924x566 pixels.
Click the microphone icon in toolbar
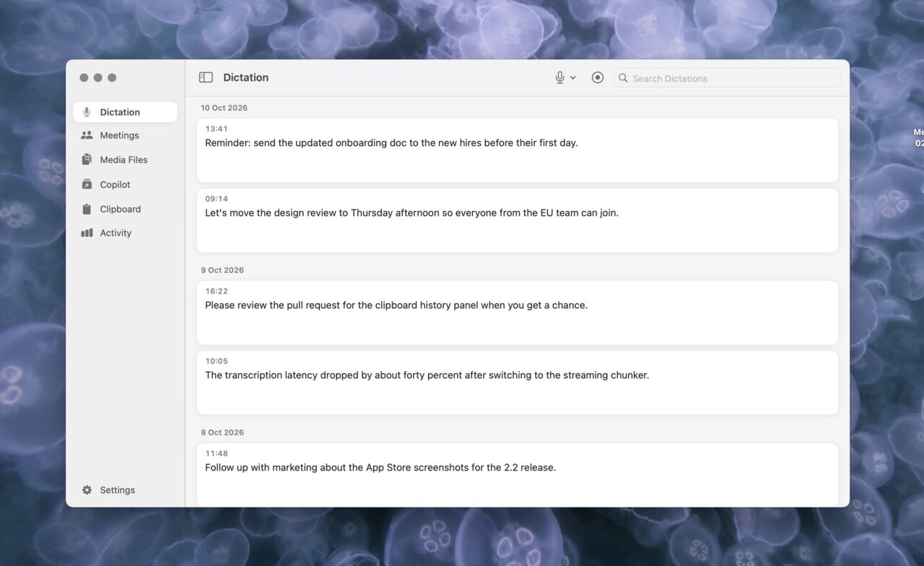[x=559, y=77]
